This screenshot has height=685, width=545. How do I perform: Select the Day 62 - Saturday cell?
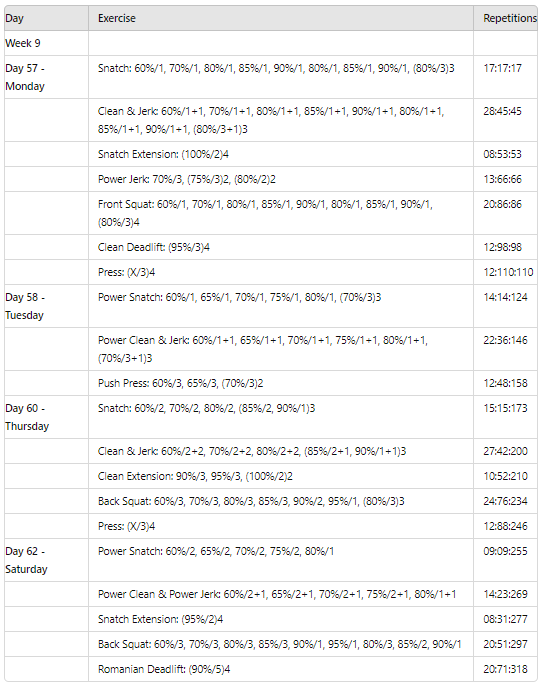[46, 560]
